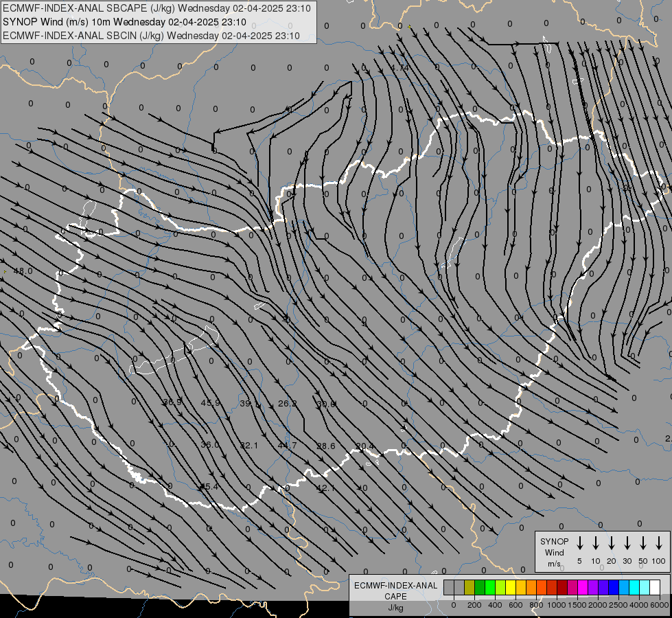Pick the bright magenta CAPE legend swatch

pos(583,588)
